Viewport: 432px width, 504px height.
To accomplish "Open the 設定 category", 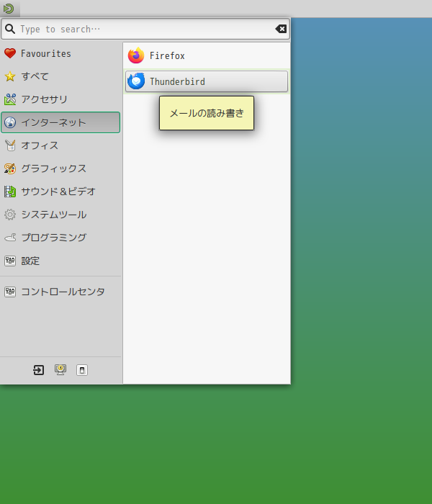I will 60,261.
